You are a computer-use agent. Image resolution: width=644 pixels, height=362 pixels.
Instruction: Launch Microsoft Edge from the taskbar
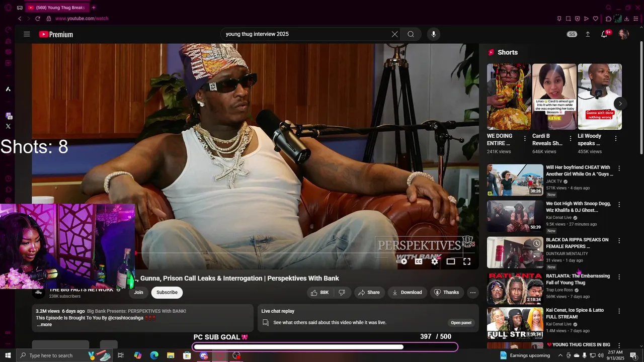(154, 355)
